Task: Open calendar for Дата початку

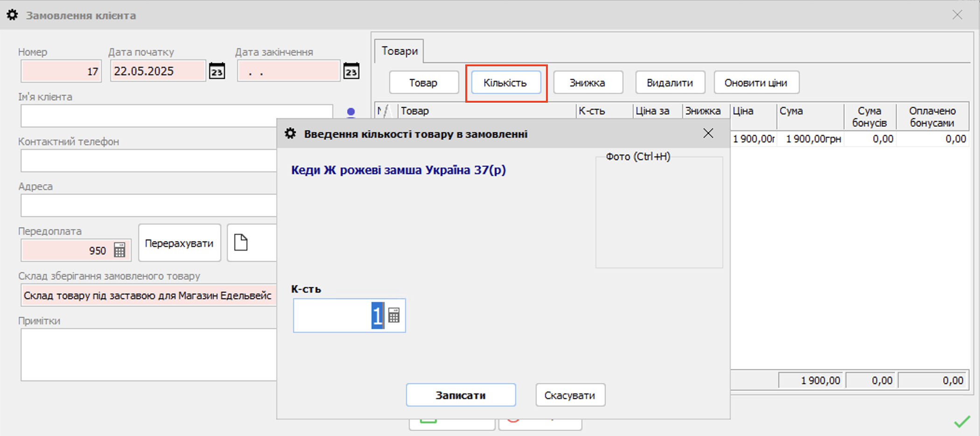Action: tap(217, 71)
